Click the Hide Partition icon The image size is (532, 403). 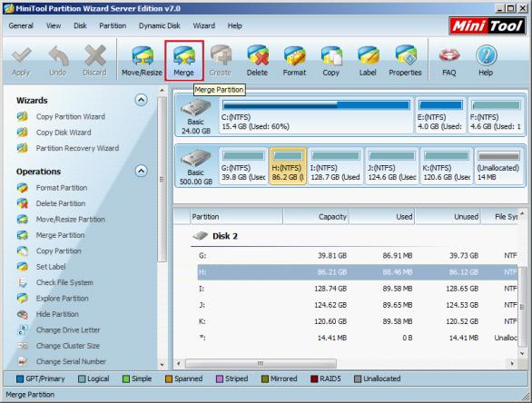pyautogui.click(x=23, y=314)
